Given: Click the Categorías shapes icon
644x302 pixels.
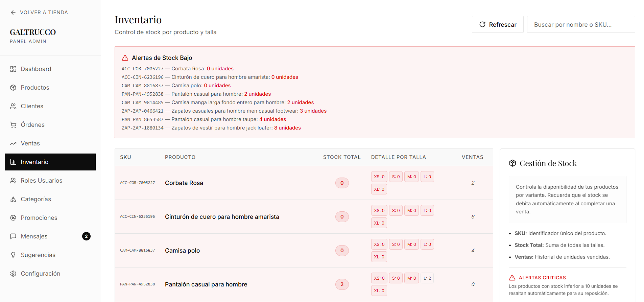Looking at the screenshot, I should pyautogui.click(x=13, y=199).
